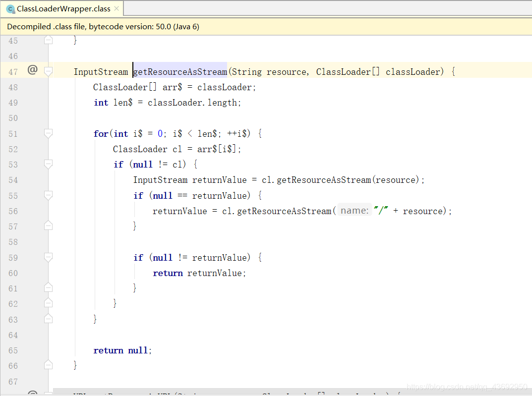Image resolution: width=532 pixels, height=396 pixels.
Task: Collapse the null == returnValue fold at line 55
Action: pyautogui.click(x=49, y=195)
